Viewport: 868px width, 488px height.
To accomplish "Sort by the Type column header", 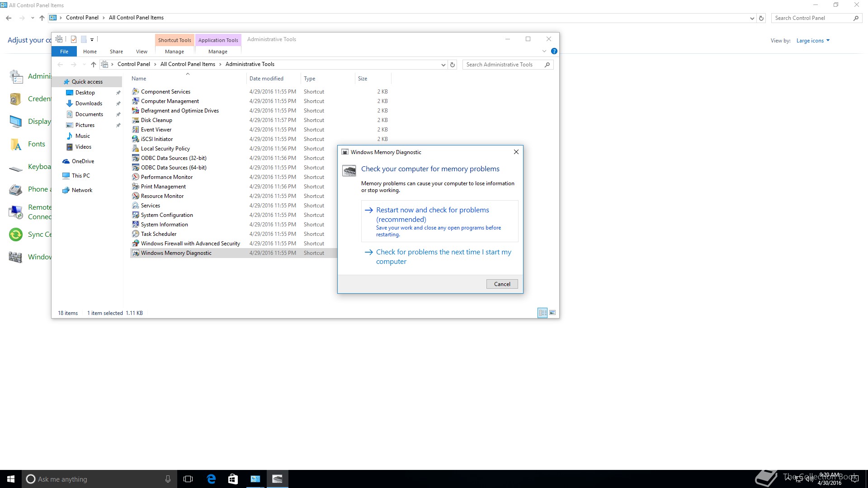I will (328, 79).
